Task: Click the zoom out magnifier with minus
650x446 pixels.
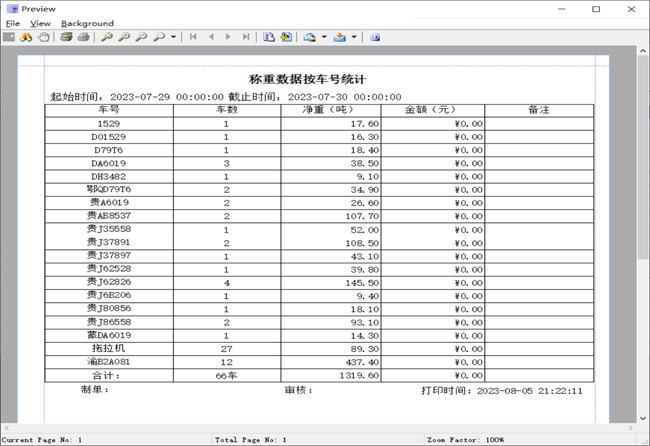Action: [141, 37]
